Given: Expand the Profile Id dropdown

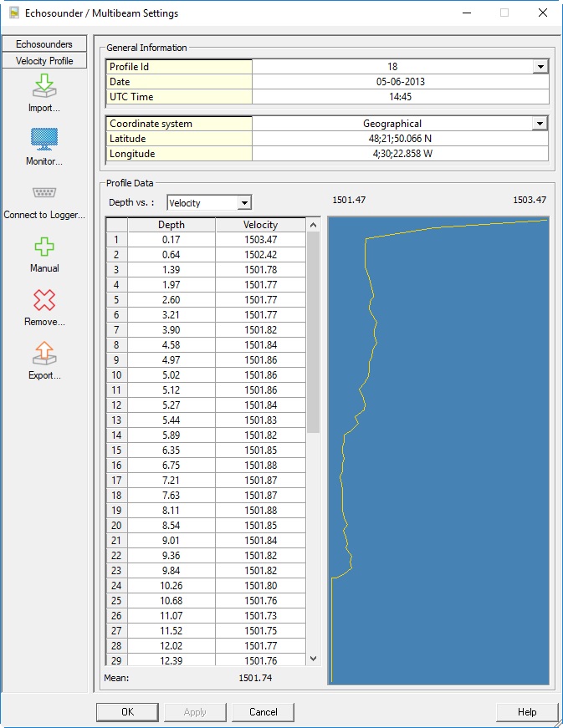Looking at the screenshot, I should pos(540,67).
